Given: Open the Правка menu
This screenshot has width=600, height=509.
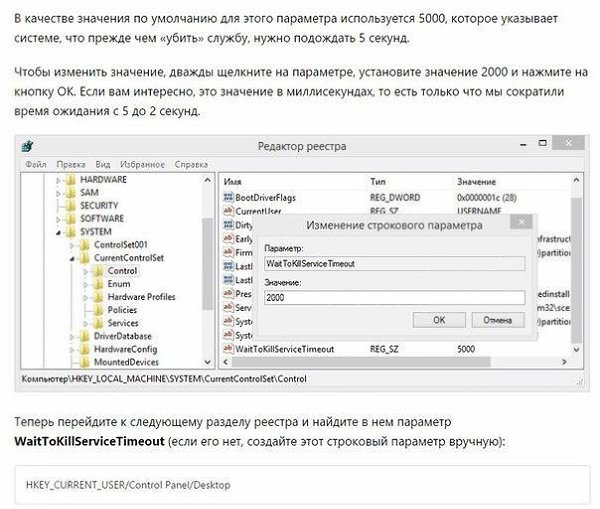Looking at the screenshot, I should 70,164.
